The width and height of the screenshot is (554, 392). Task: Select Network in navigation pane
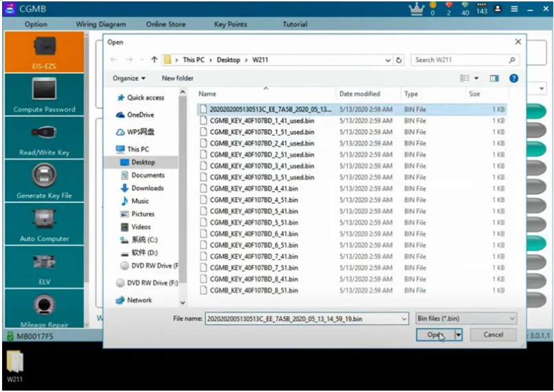pyautogui.click(x=135, y=300)
